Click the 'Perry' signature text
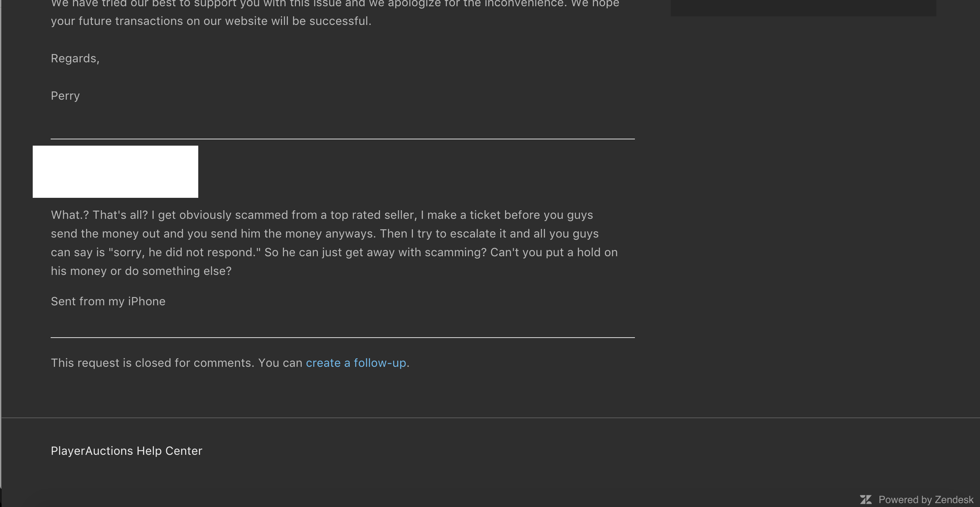This screenshot has height=507, width=980. 65,96
